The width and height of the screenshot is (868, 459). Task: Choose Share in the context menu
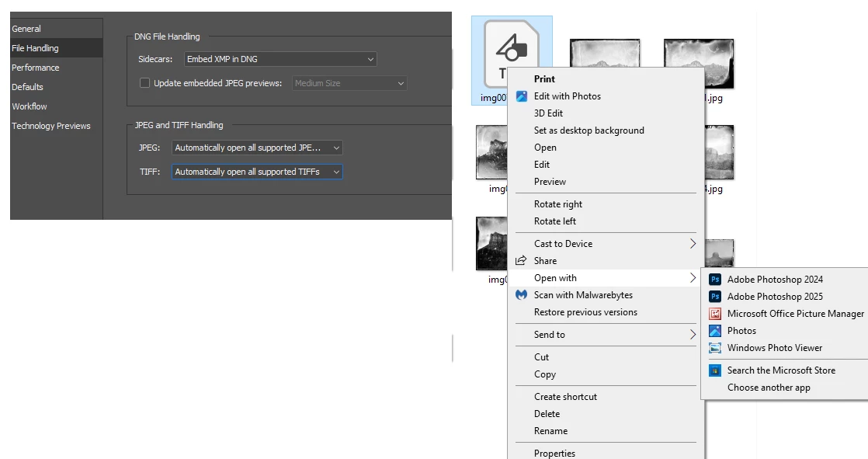click(606, 261)
